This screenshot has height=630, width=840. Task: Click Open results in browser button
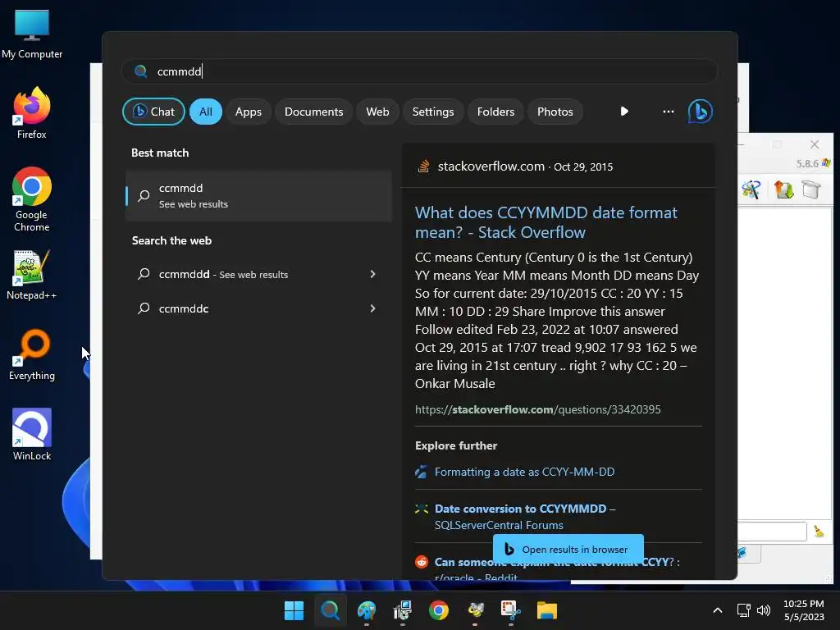tap(568, 550)
